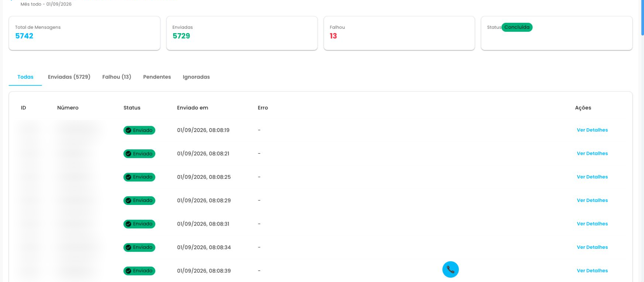Click the Número column header
644x282 pixels.
pyautogui.click(x=68, y=108)
